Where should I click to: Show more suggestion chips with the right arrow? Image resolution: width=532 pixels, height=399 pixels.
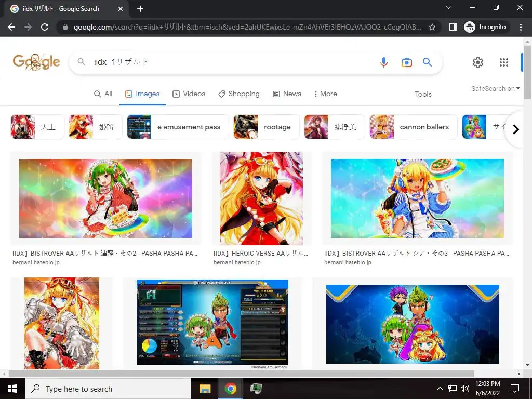click(516, 129)
